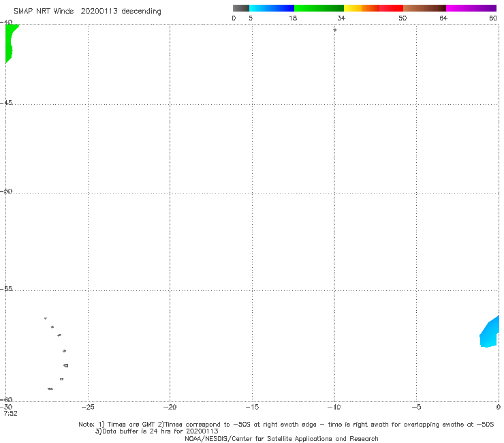This screenshot has width=504, height=443.
Task: Click the latitude axis label "-45"
Action: tap(6, 103)
